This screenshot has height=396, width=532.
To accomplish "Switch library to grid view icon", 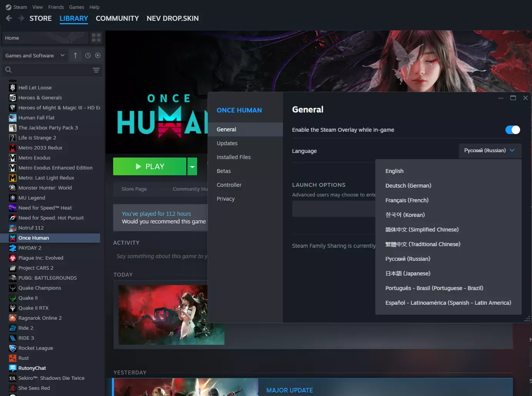I will click(96, 38).
